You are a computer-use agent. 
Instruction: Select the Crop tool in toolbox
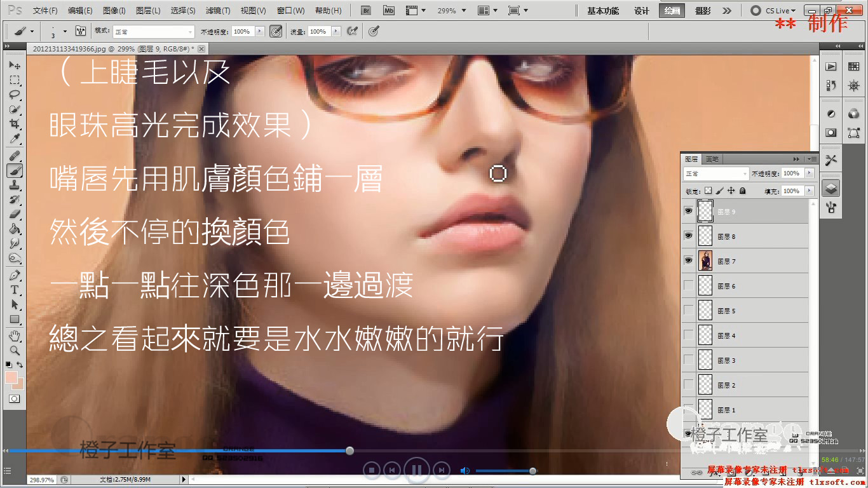(x=15, y=123)
